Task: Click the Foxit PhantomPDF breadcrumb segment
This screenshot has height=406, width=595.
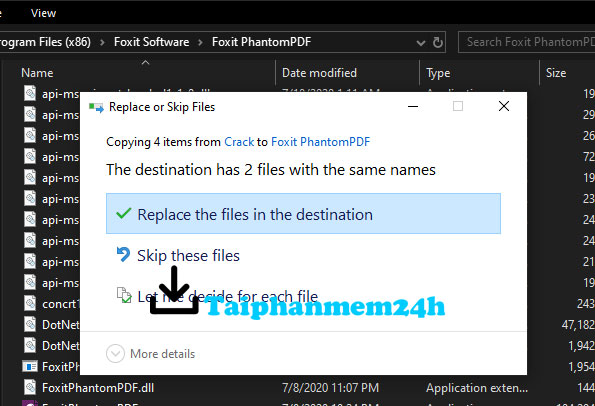Action: [x=261, y=42]
